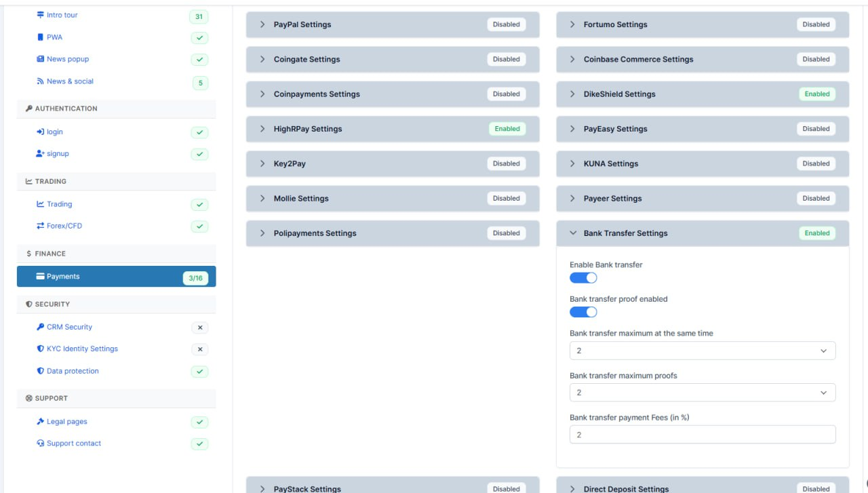Select Payments in the Finance menu
The height and width of the screenshot is (493, 868).
click(117, 277)
